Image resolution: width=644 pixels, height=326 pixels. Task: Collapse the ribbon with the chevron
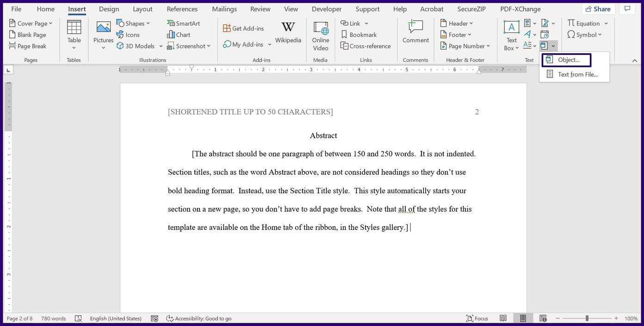point(634,60)
